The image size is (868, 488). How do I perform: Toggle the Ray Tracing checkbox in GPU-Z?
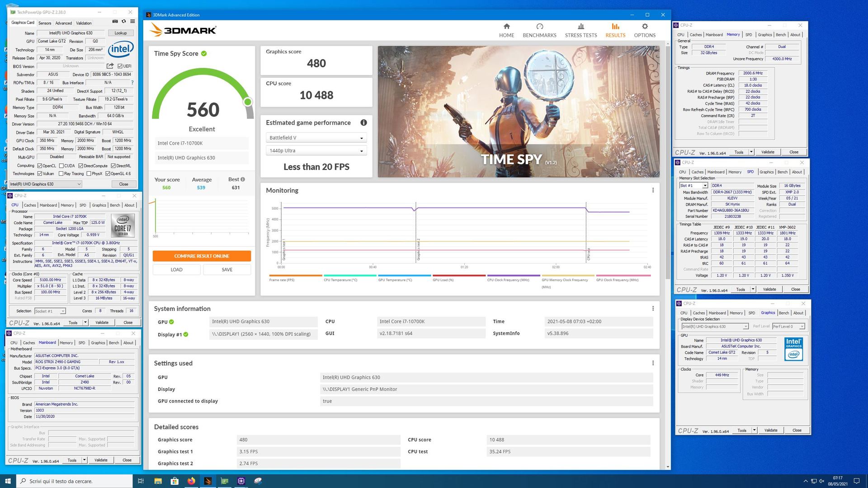61,174
